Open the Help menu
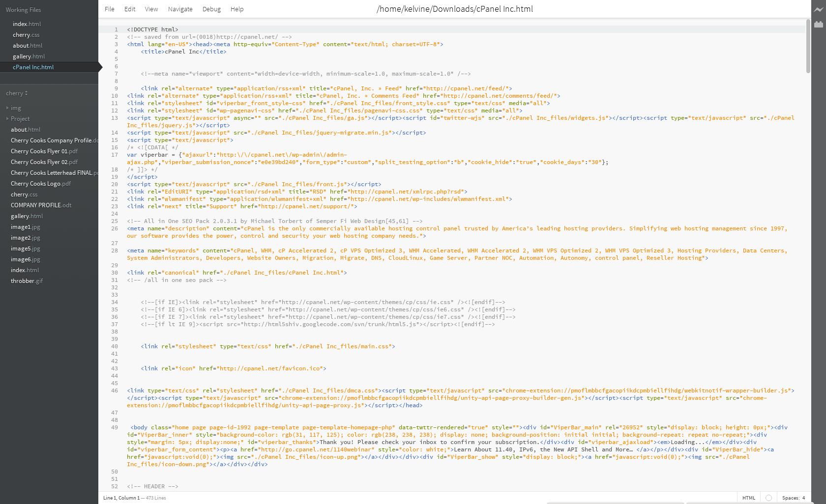 pyautogui.click(x=237, y=9)
